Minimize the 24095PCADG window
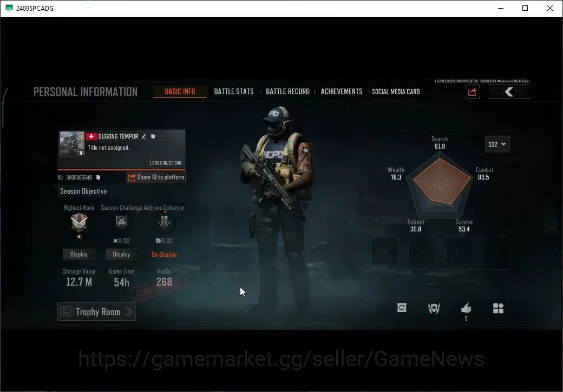 501,8
